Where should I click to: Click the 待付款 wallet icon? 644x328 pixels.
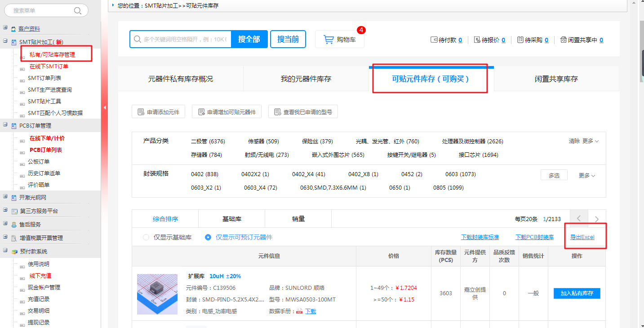[434, 40]
